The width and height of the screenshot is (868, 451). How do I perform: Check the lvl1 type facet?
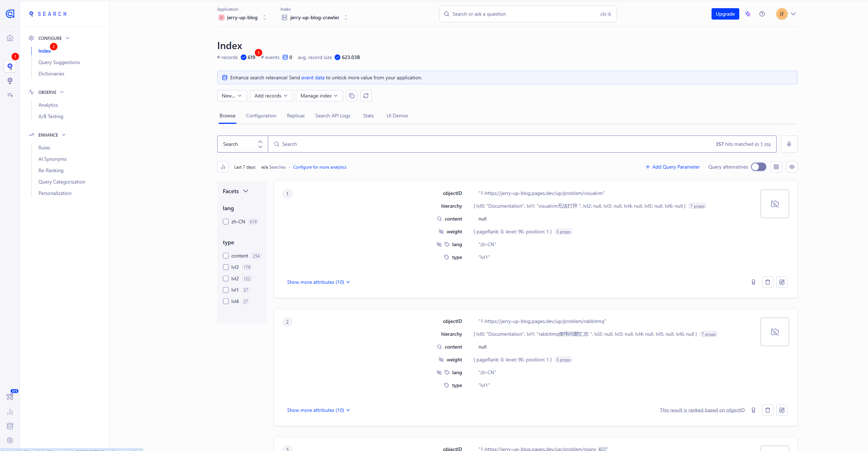226,290
